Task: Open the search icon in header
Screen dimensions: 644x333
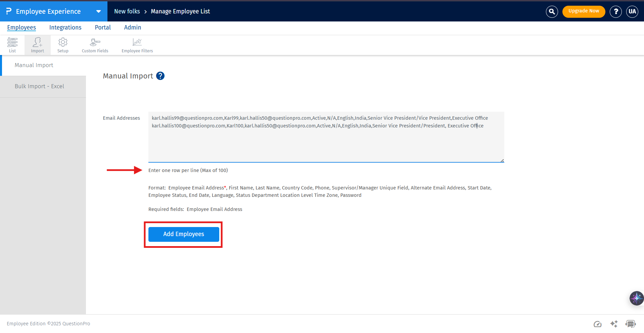Action: tap(552, 11)
